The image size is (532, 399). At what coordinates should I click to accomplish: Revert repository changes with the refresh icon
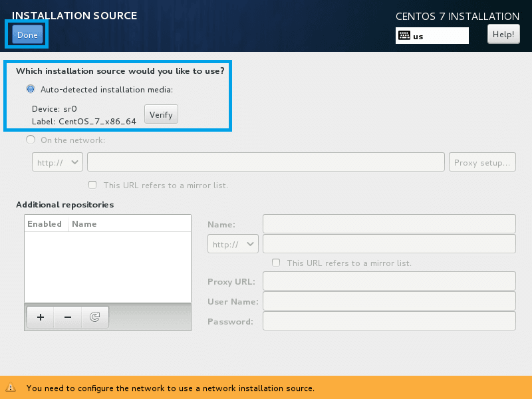[94, 317]
